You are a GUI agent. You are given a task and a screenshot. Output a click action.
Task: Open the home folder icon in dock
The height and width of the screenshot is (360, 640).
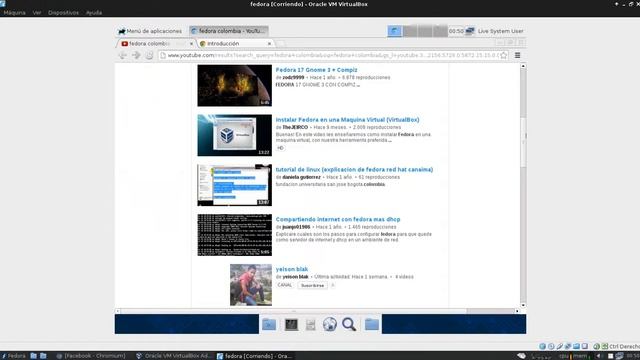point(372,324)
